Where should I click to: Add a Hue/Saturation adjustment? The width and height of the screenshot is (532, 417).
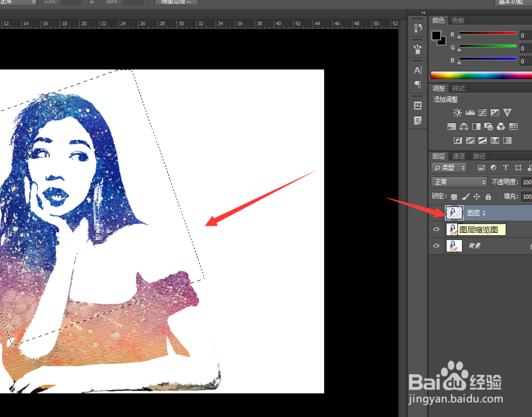[452, 127]
